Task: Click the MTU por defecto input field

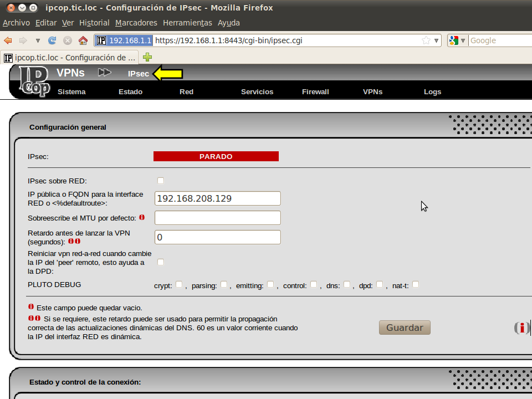Action: pos(217,218)
